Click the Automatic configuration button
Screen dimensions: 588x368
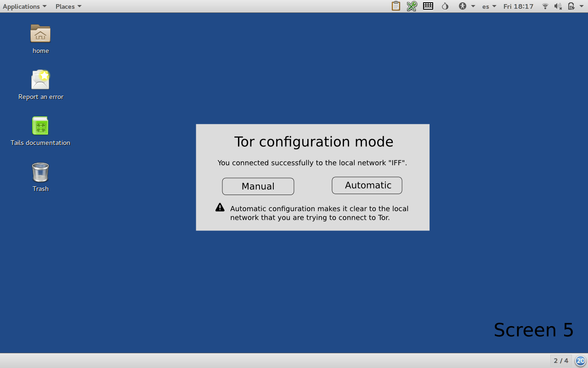click(x=367, y=185)
